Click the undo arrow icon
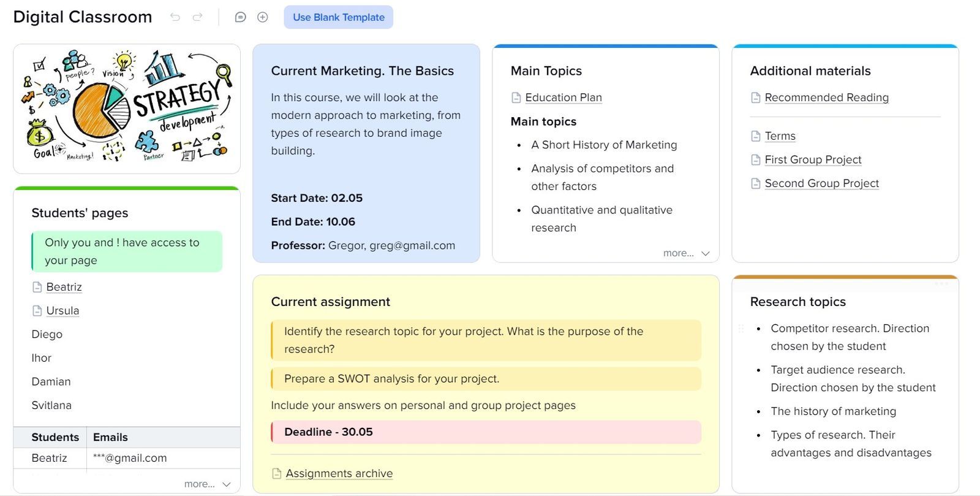This screenshot has height=496, width=980. click(x=175, y=17)
